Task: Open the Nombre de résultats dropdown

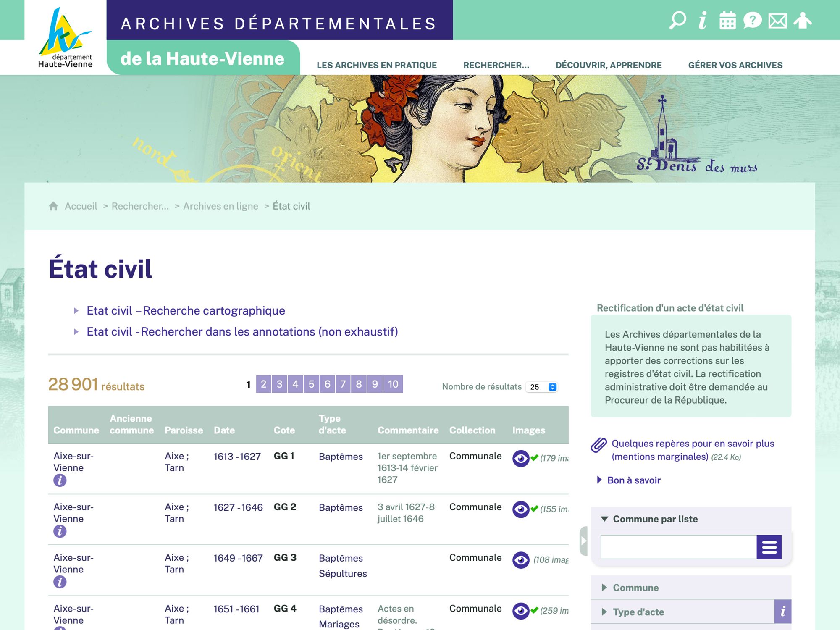Action: point(542,387)
